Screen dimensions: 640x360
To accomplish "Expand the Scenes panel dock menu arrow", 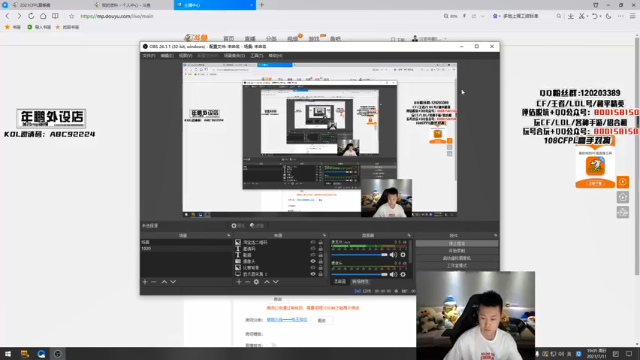I will click(229, 236).
